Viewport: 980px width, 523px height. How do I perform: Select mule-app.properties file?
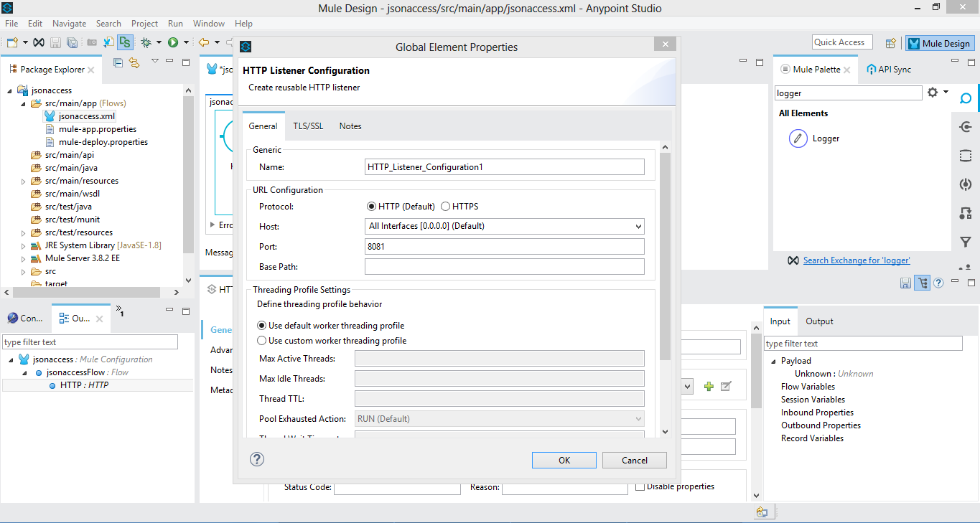pyautogui.click(x=98, y=129)
